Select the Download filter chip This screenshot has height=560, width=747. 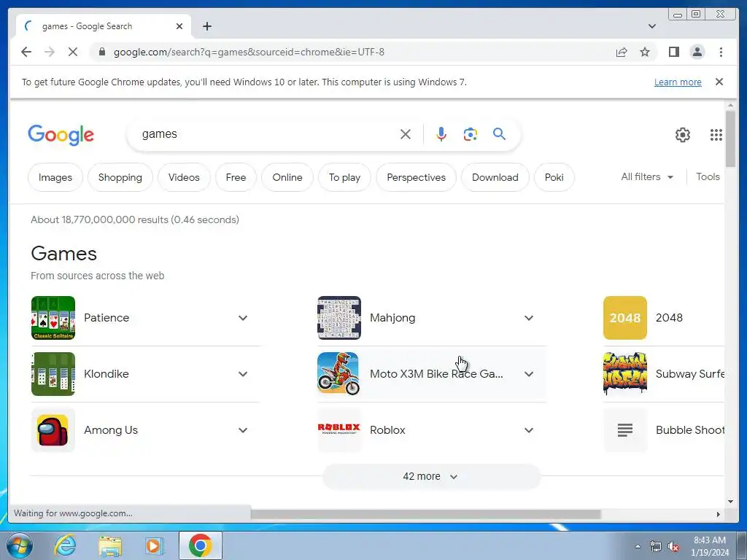(495, 177)
